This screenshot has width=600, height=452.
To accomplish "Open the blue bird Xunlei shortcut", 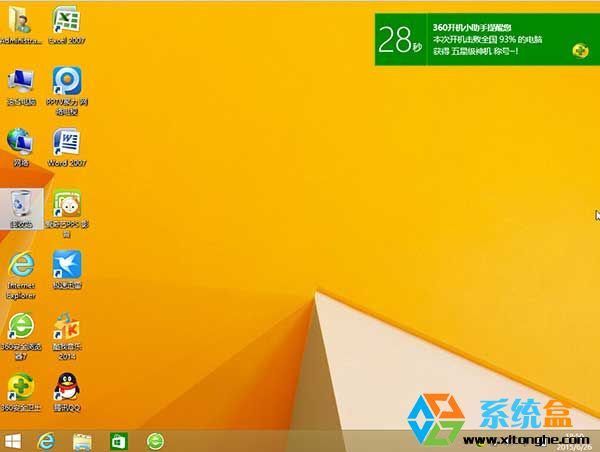I will pos(67,266).
